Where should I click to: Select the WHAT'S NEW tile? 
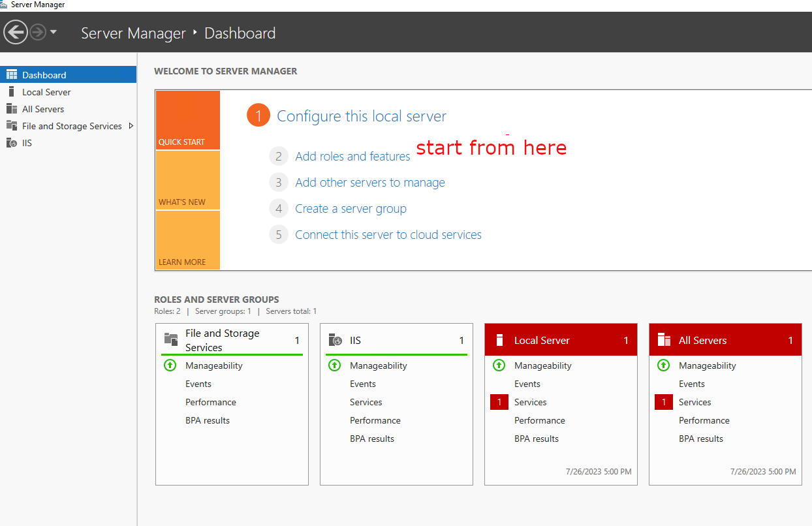[187, 181]
